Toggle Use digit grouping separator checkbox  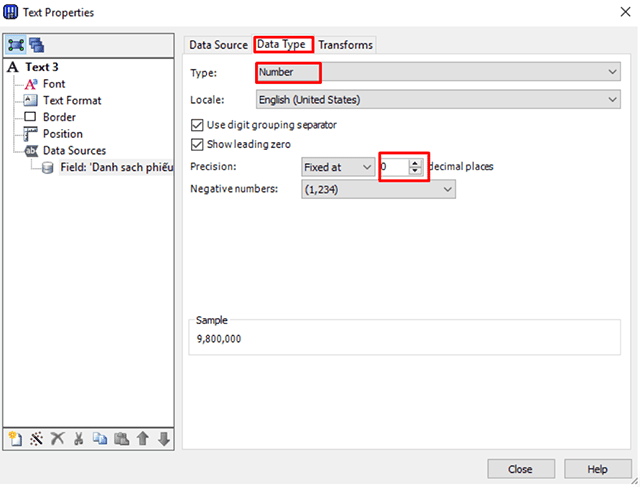(x=197, y=125)
